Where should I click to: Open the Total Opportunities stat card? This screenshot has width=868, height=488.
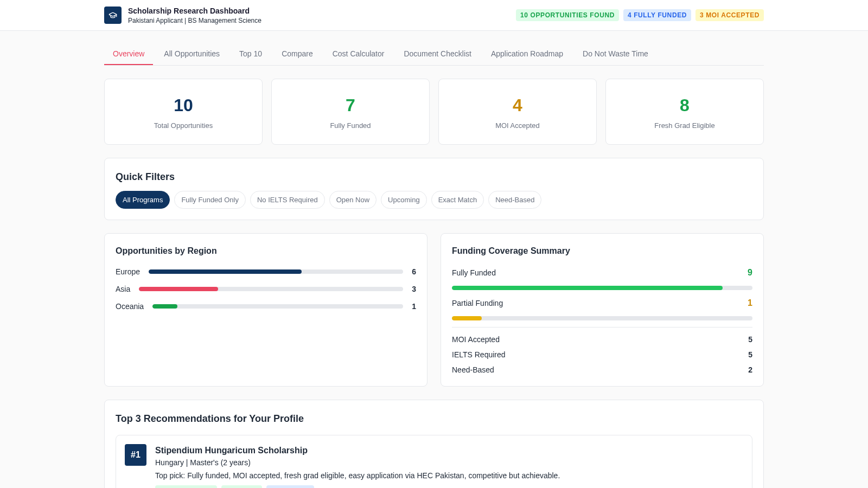point(183,112)
